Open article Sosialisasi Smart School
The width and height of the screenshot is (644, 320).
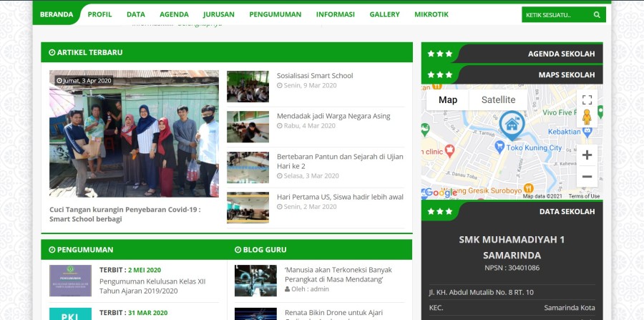coord(315,76)
